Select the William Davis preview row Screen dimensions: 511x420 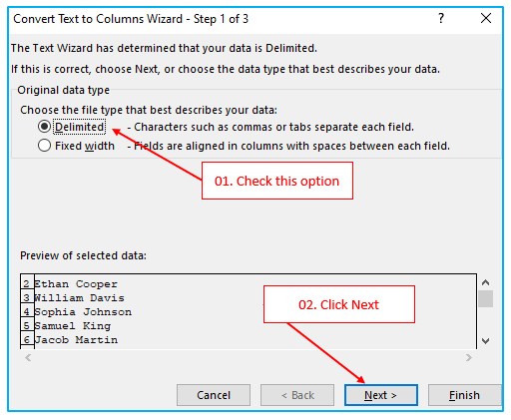pos(249,298)
